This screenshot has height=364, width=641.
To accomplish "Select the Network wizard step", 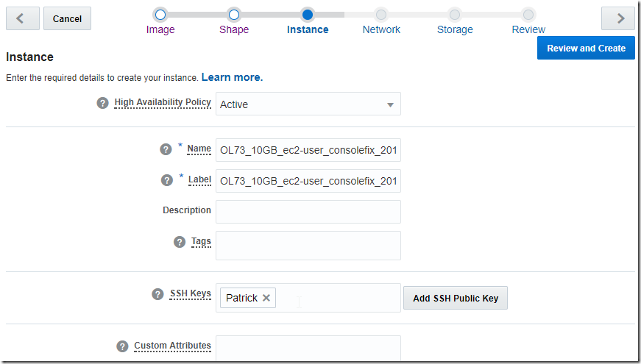I will [381, 15].
